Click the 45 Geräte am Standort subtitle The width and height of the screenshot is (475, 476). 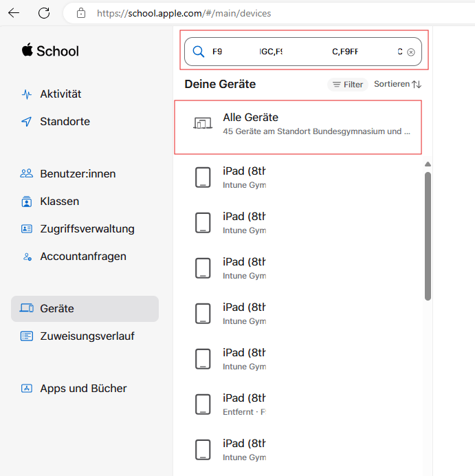point(316,131)
